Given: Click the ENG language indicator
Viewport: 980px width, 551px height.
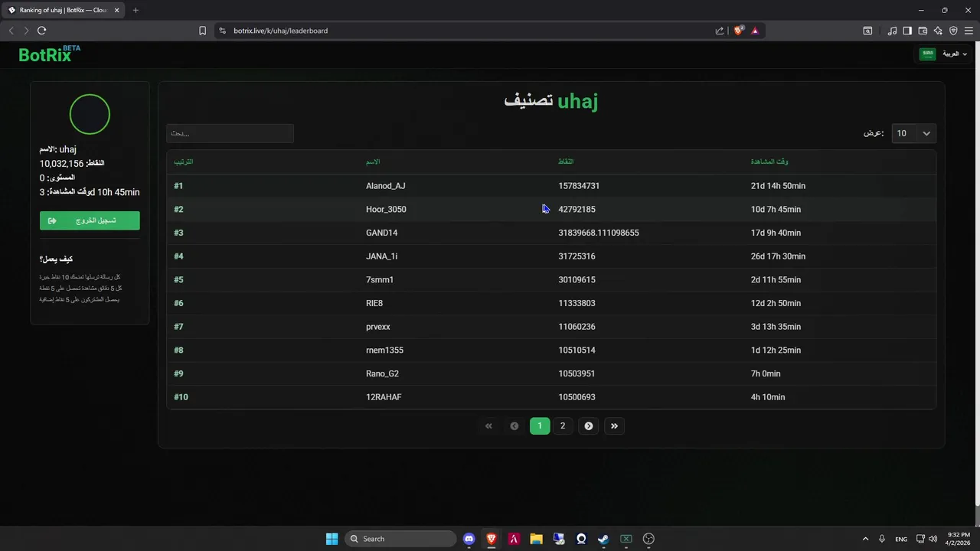Looking at the screenshot, I should coord(901,539).
